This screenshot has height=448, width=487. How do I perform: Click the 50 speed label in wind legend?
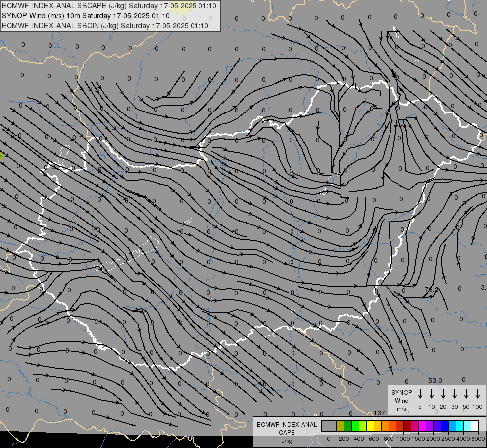point(466,407)
